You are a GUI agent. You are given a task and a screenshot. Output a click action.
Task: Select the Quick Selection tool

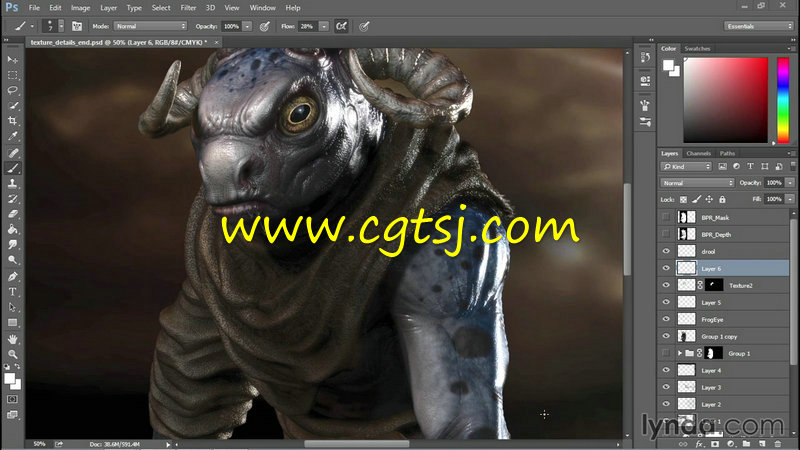[x=12, y=106]
